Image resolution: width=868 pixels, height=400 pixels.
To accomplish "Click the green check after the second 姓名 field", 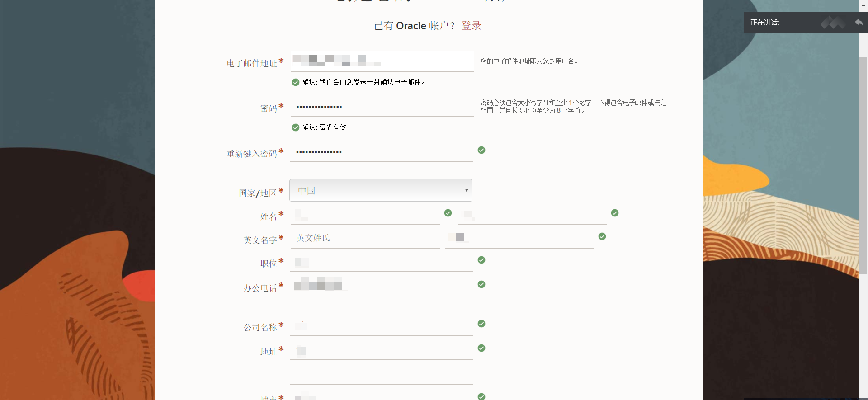I will pos(614,213).
